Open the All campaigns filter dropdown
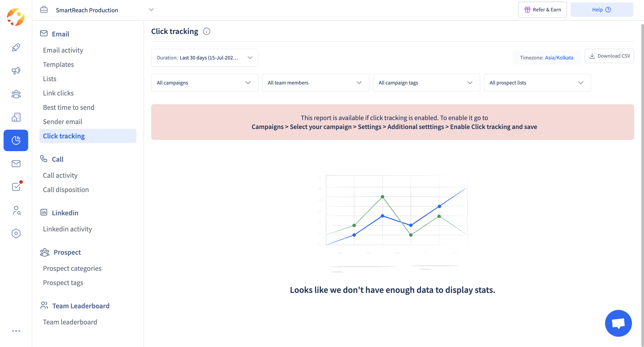The image size is (644, 347). (205, 83)
